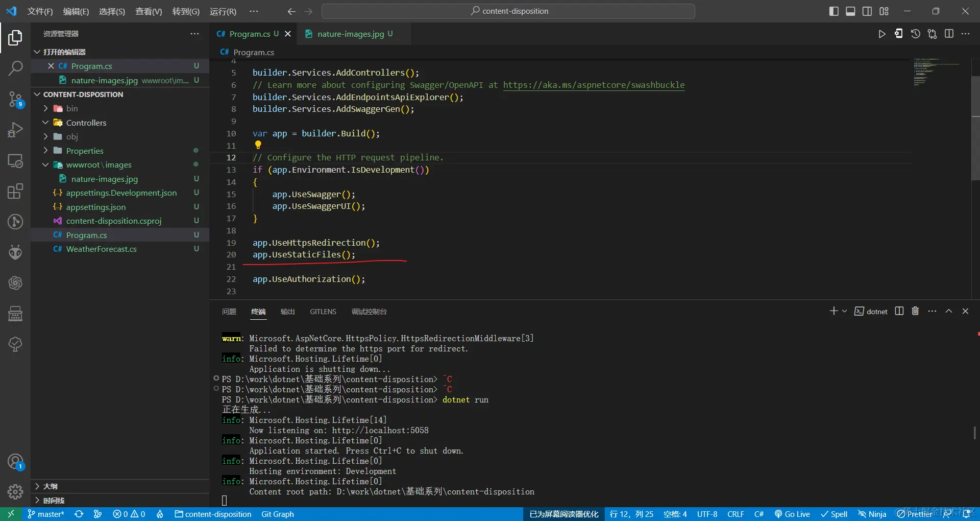Switch to GITLENS panel tab
980x521 pixels.
click(x=323, y=312)
